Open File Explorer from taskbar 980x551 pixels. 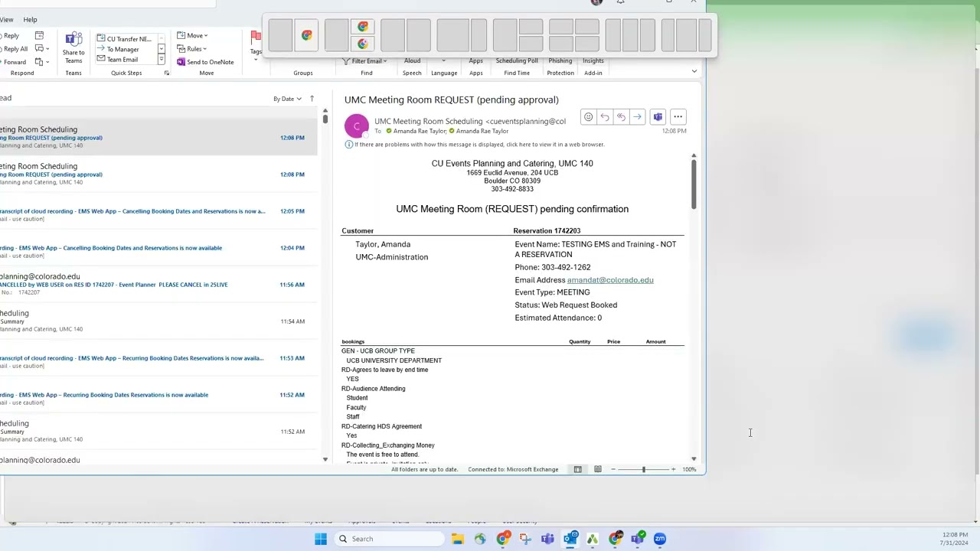[x=457, y=539]
